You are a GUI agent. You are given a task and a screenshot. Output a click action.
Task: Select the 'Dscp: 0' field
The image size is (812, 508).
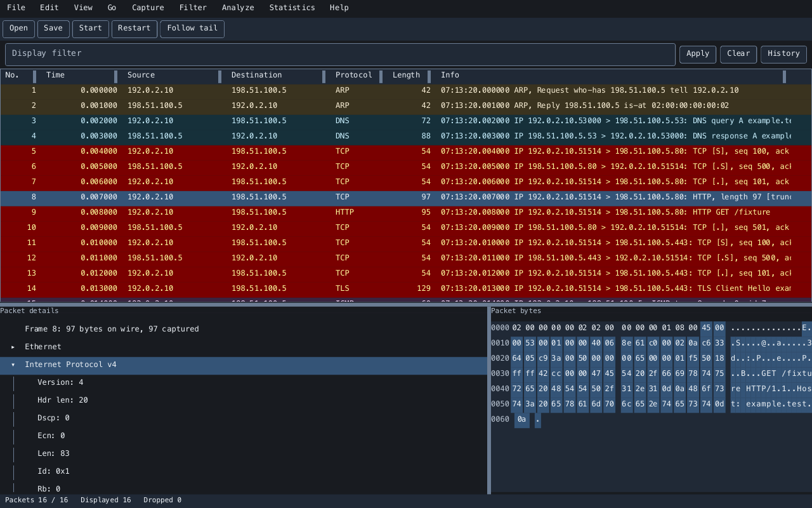pyautogui.click(x=244, y=418)
